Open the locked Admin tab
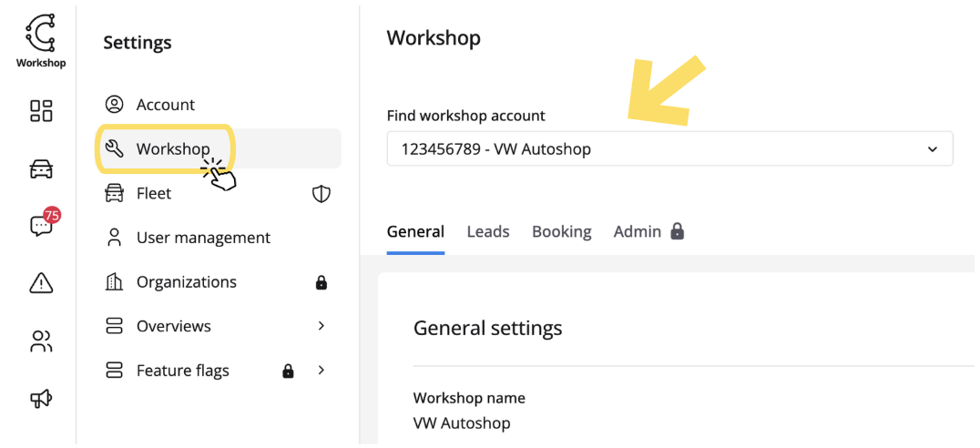Screen dimensions: 980x448 coord(648,232)
